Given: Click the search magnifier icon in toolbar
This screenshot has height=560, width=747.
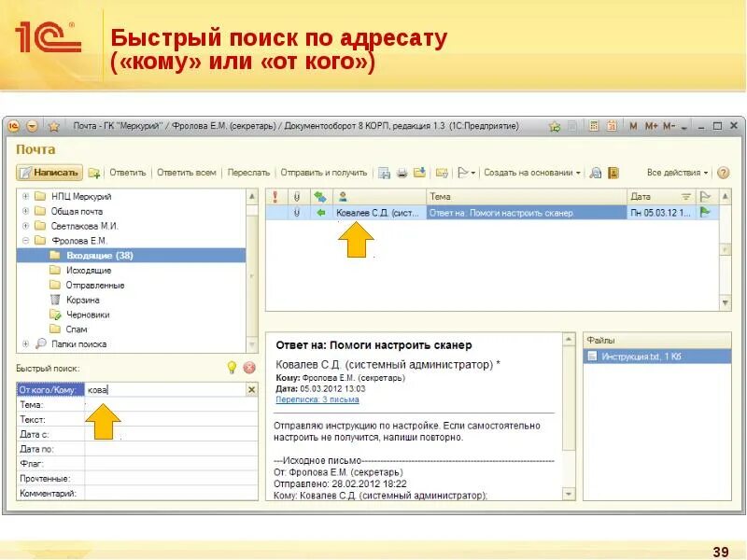Looking at the screenshot, I should 596,173.
